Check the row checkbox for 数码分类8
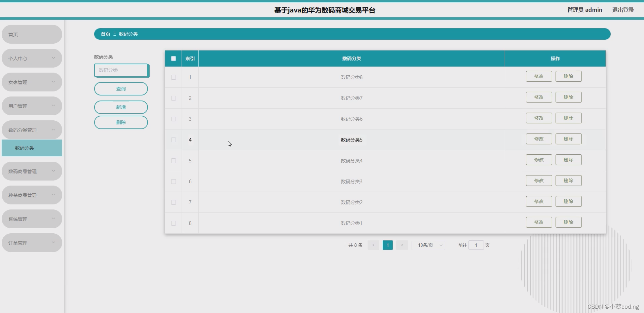Image resolution: width=644 pixels, height=313 pixels. tap(174, 77)
